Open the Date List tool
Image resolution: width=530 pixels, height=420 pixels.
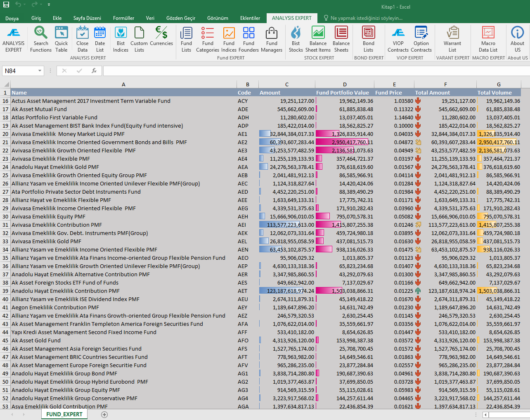pos(100,39)
